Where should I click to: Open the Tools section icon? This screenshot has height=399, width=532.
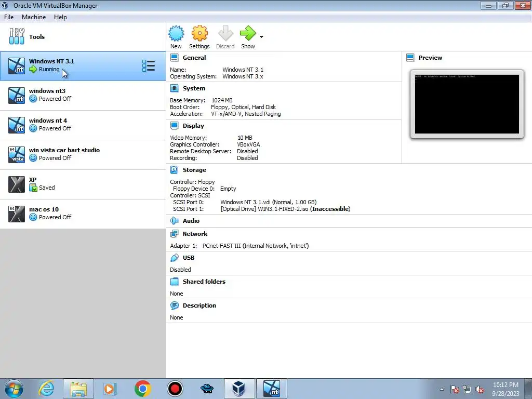[17, 36]
